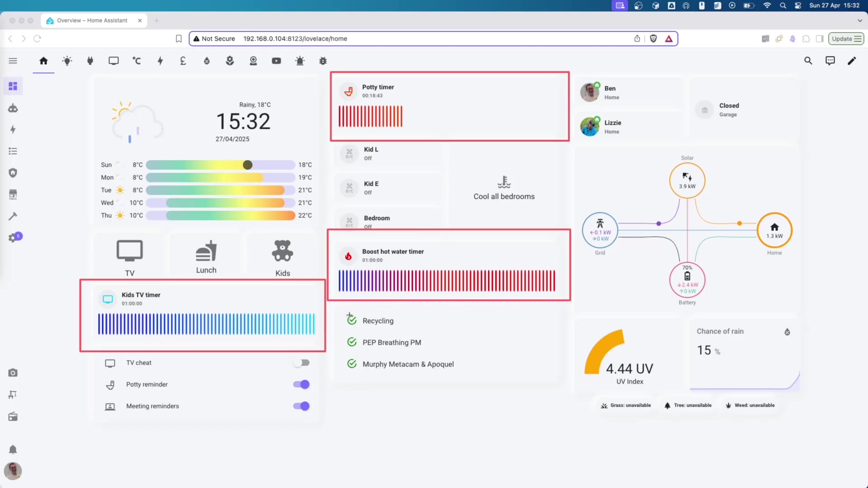
Task: Toggle the TV cheat switch
Action: coord(301,363)
